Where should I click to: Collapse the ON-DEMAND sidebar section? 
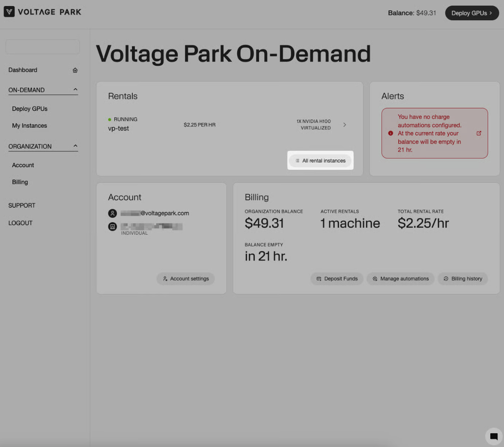[75, 90]
